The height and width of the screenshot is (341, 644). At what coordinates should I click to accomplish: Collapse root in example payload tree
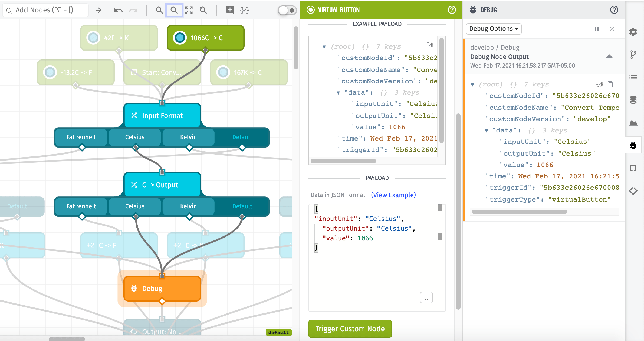[324, 47]
